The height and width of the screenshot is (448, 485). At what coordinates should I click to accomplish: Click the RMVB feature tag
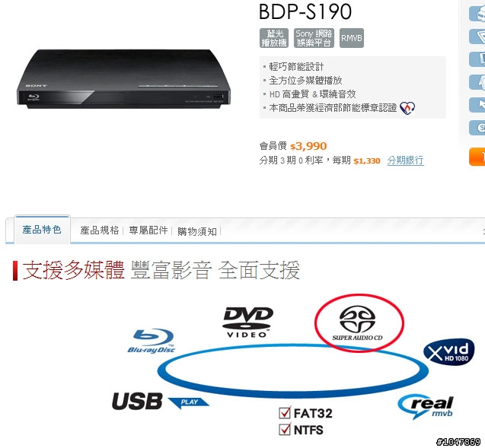point(352,38)
